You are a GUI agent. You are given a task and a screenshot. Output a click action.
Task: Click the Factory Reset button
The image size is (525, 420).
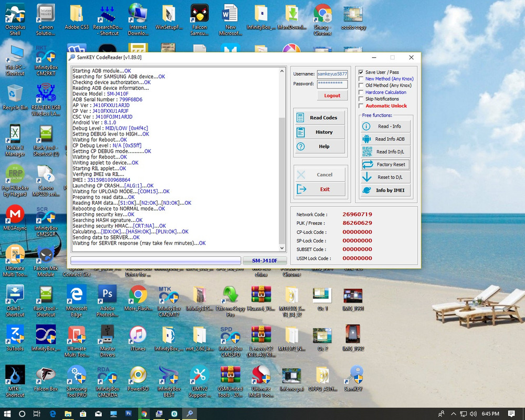tap(385, 164)
